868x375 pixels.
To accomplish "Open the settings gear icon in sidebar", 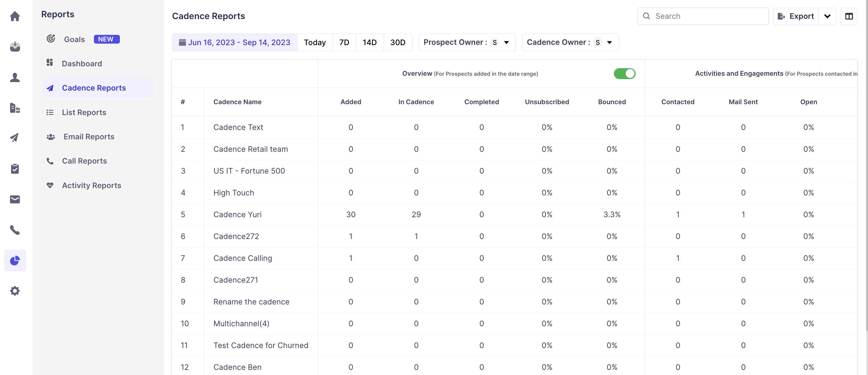I will point(15,291).
